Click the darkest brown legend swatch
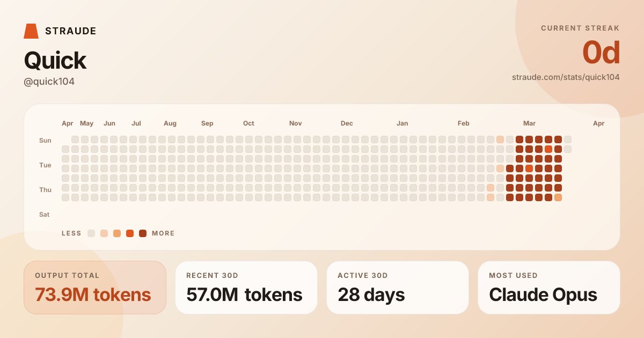 143,233
